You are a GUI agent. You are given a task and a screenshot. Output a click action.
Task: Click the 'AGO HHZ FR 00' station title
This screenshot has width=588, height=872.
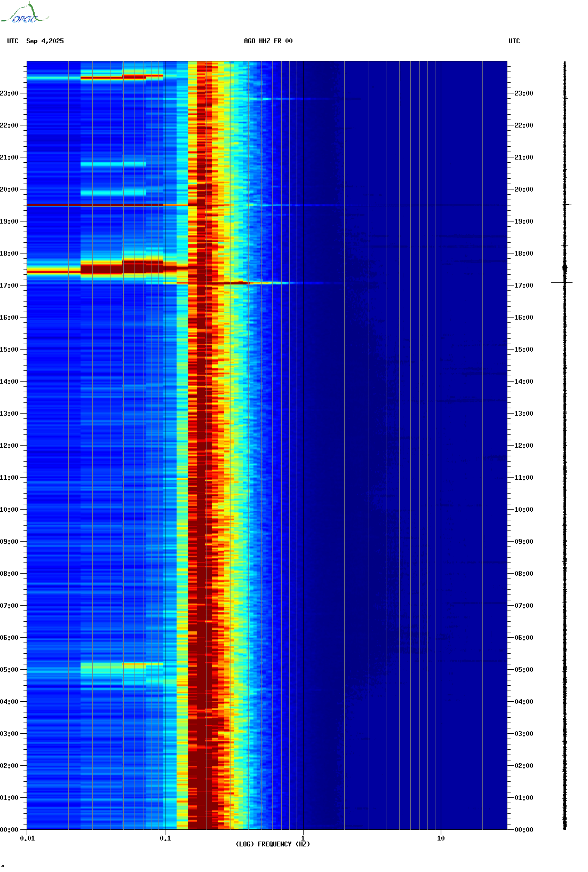(268, 41)
